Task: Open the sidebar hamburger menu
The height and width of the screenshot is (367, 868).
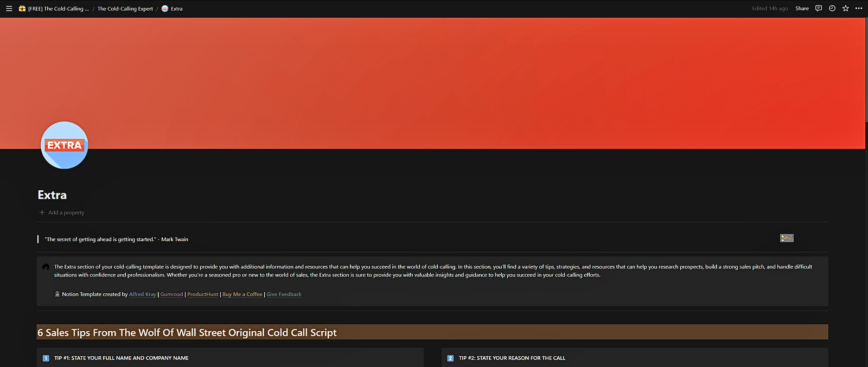Action: pyautogui.click(x=9, y=9)
